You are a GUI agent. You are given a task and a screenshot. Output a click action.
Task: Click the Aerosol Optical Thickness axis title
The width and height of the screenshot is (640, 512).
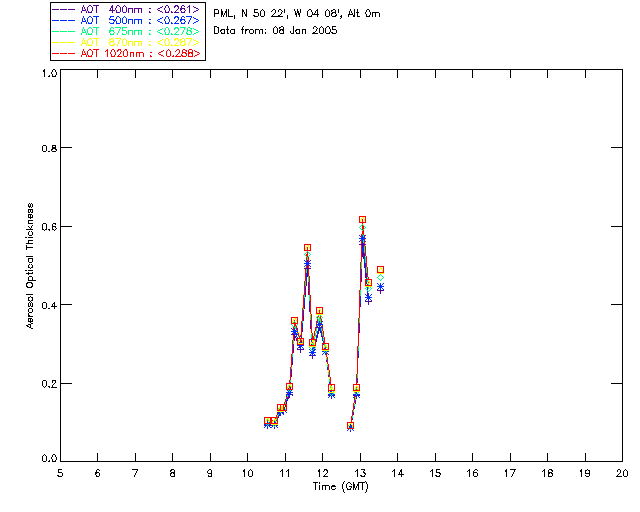pyautogui.click(x=30, y=266)
